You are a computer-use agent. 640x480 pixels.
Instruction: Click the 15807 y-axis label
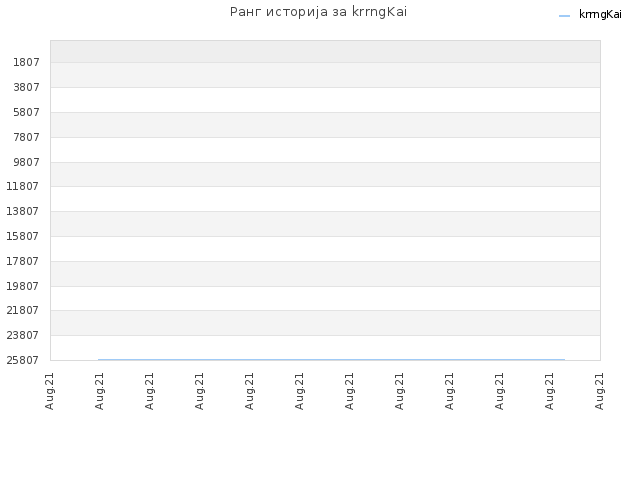(23, 236)
